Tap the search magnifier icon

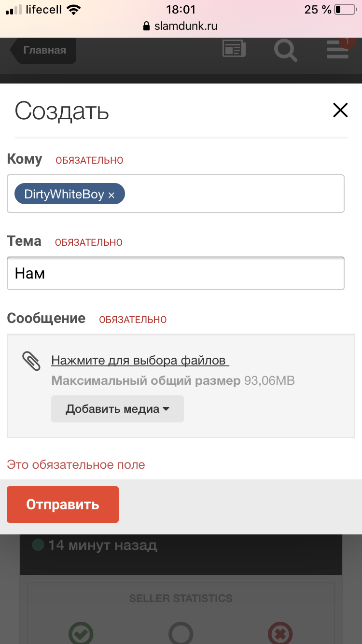[x=285, y=50]
